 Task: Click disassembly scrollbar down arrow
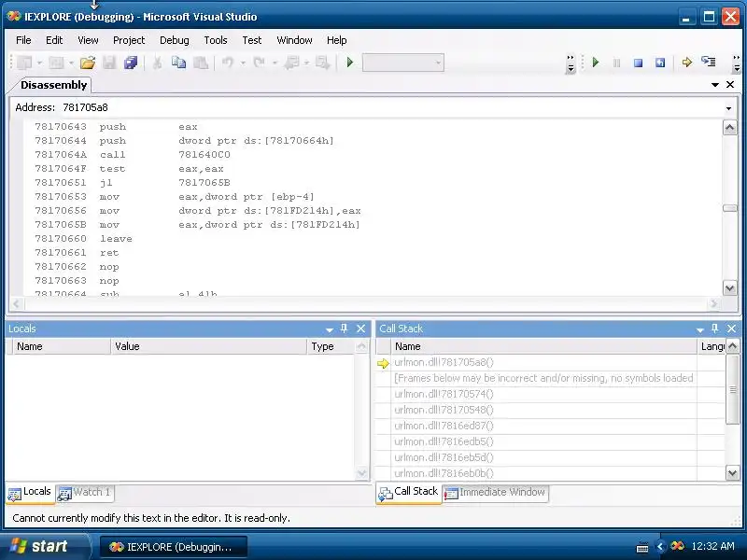coord(730,287)
